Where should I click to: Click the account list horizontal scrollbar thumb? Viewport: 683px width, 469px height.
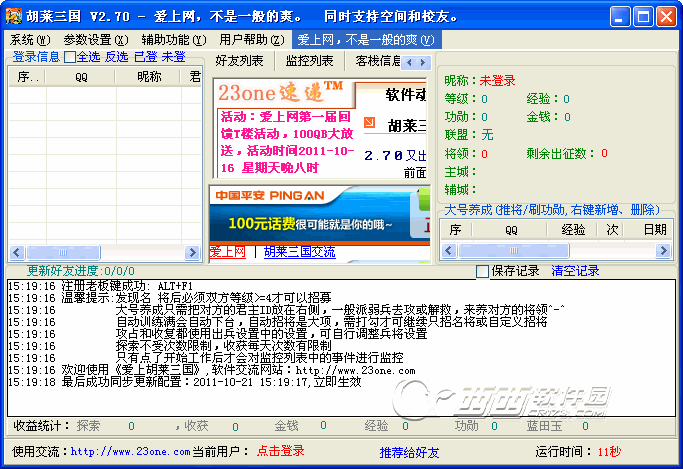point(63,252)
